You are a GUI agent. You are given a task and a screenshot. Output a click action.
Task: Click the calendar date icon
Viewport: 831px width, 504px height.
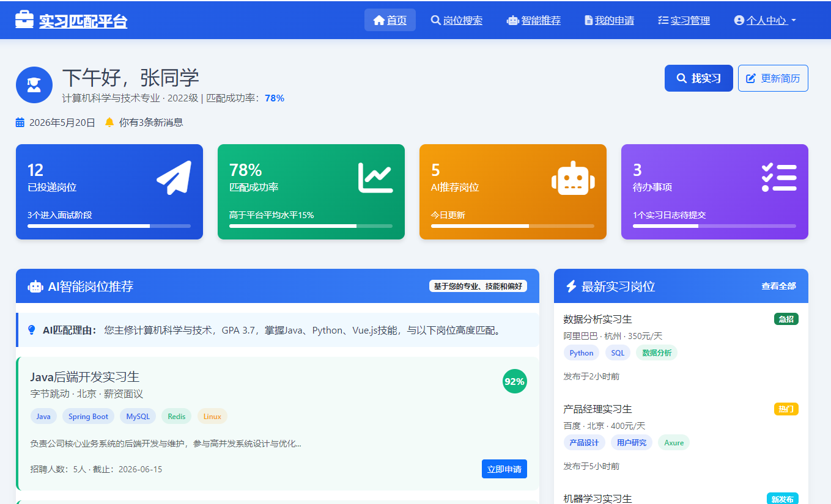click(20, 122)
